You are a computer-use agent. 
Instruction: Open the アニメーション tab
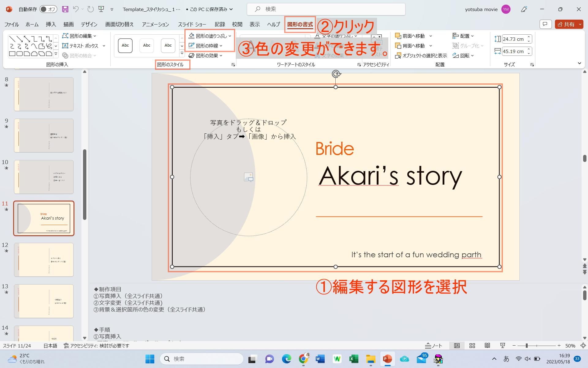tap(155, 25)
